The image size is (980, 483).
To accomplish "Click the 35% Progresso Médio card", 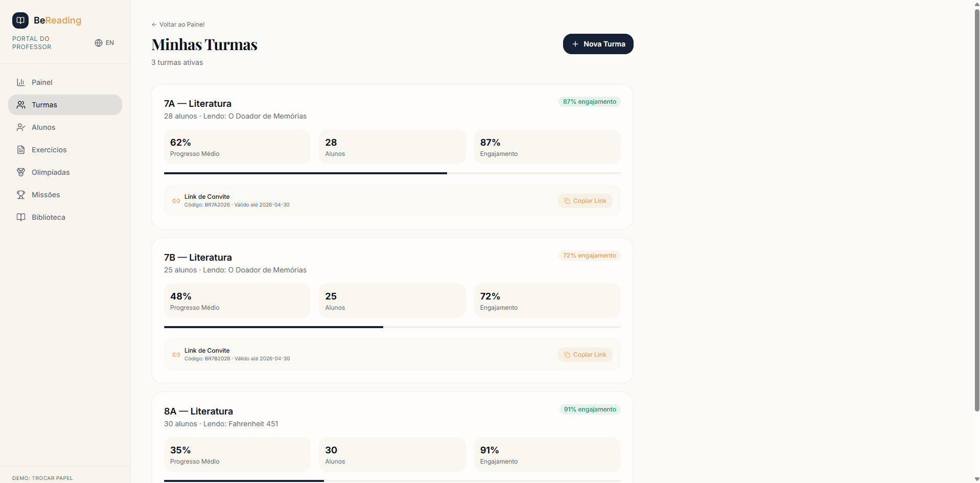I will (237, 454).
